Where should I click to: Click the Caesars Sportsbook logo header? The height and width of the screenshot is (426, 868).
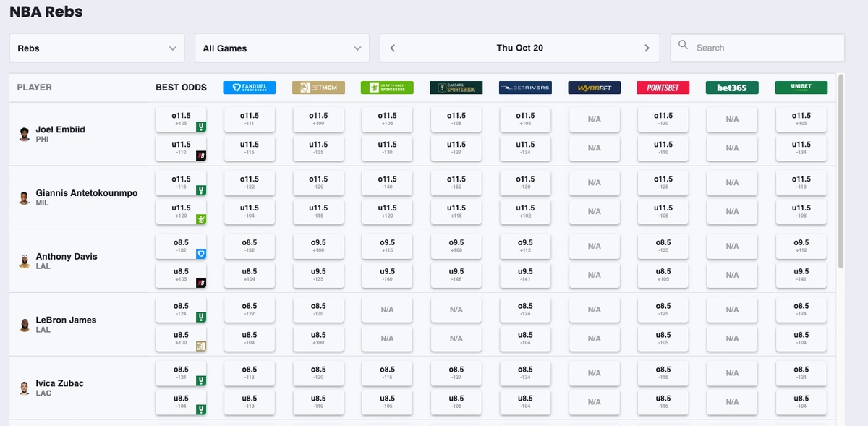[456, 88]
